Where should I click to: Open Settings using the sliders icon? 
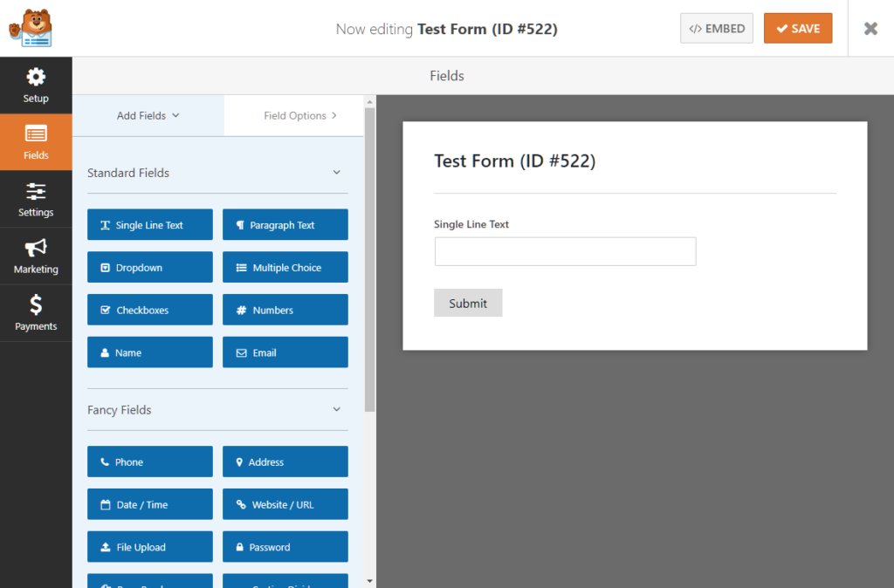[36, 194]
